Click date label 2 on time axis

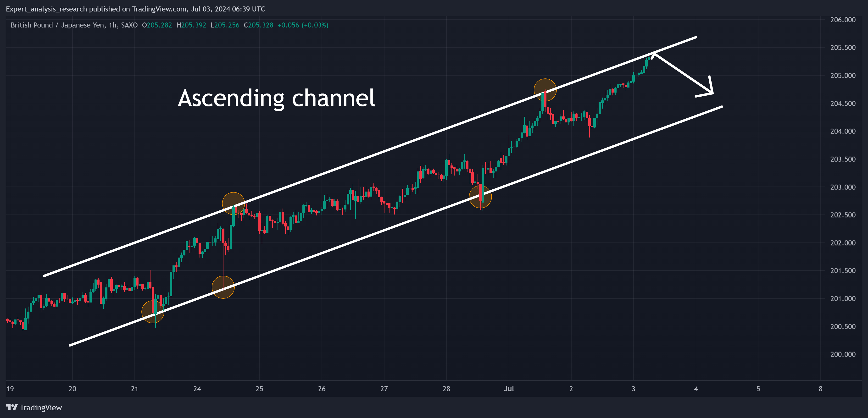571,389
